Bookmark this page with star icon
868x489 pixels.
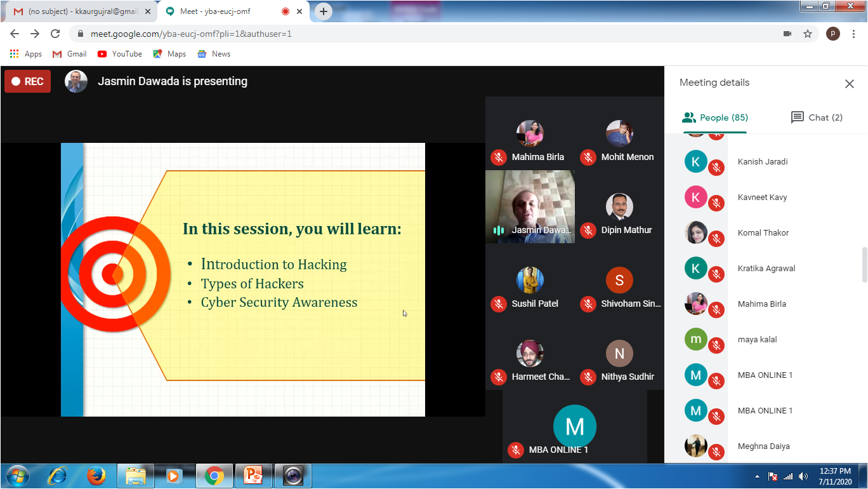(x=808, y=34)
